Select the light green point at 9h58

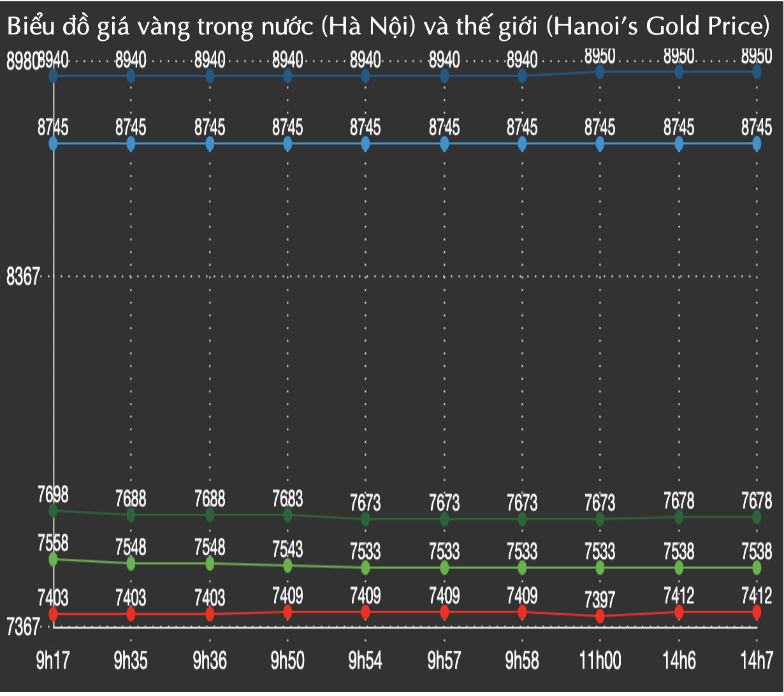click(522, 567)
